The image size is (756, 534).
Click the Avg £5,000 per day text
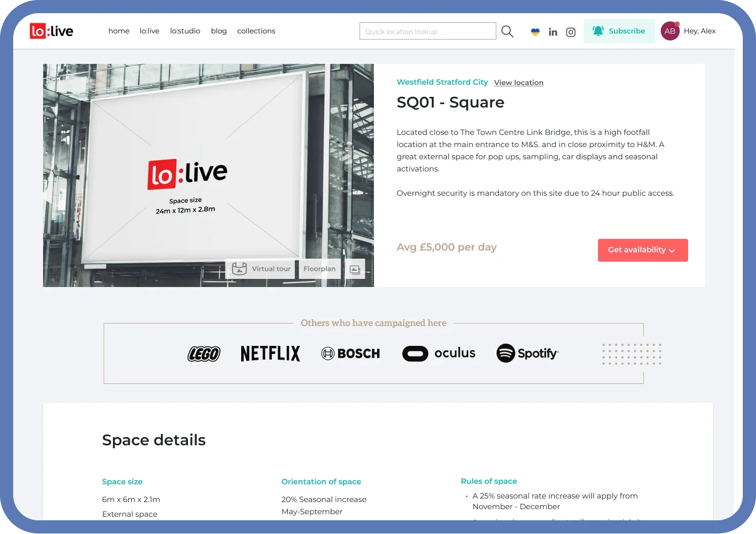446,247
